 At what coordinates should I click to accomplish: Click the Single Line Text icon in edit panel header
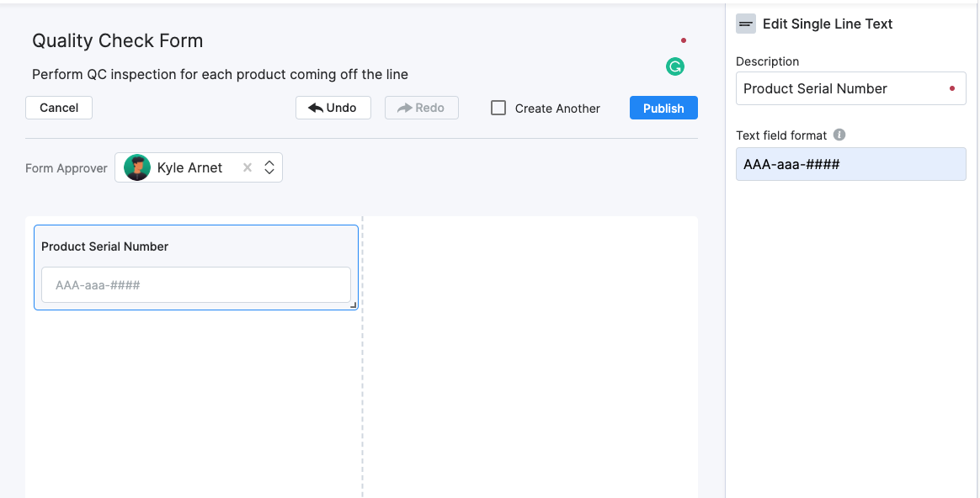[746, 24]
